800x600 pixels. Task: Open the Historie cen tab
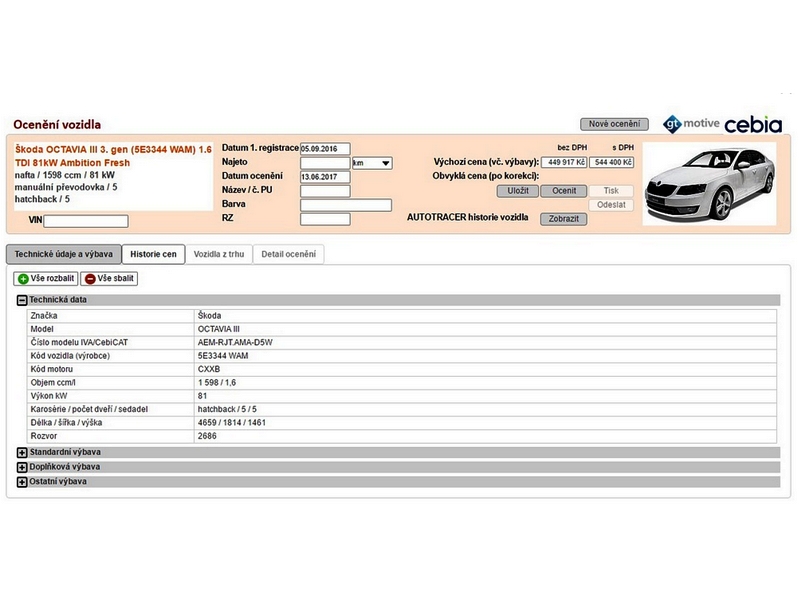153,254
